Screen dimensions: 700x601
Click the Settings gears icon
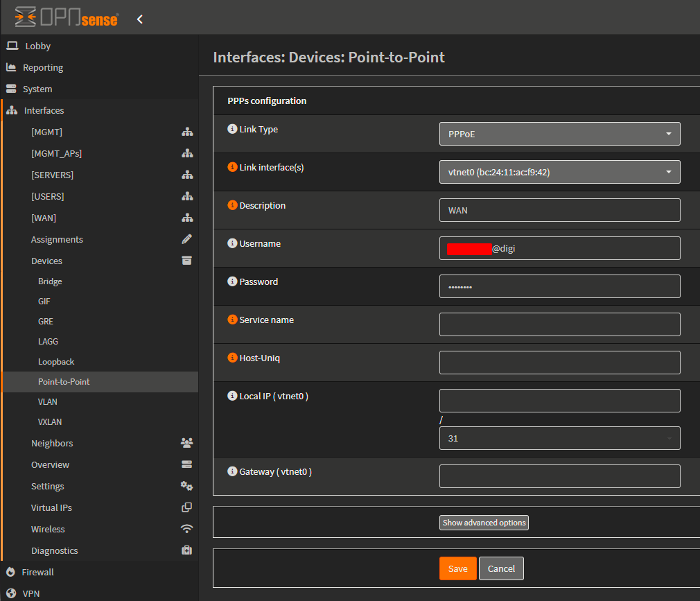[186, 486]
